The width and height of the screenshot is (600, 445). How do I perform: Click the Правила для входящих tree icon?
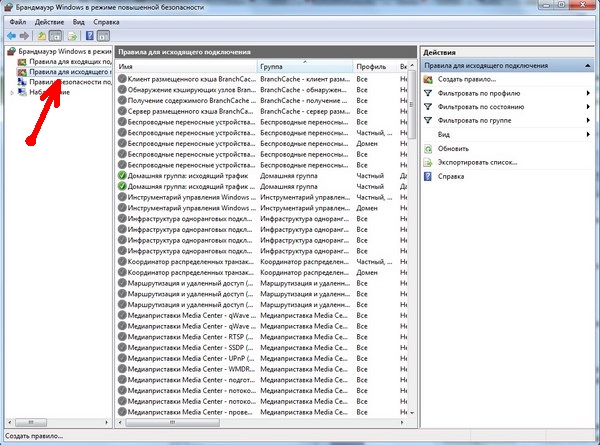pyautogui.click(x=22, y=62)
